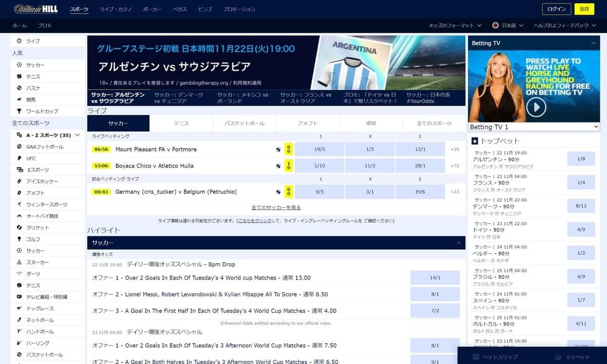Show +20 more markets for Mount Pleasant
This screenshot has width=607, height=364.
coord(455,150)
